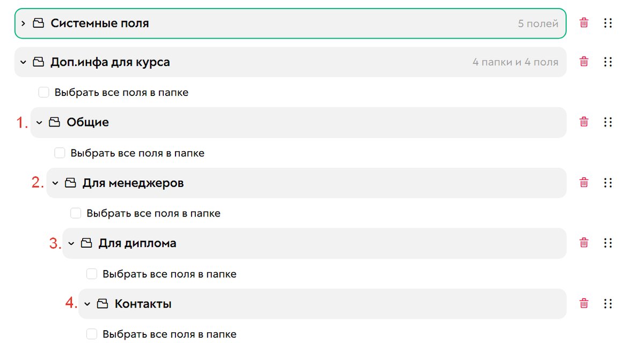Select the Доп.инфа для курса folder title
The image size is (644, 343).
[x=110, y=62]
